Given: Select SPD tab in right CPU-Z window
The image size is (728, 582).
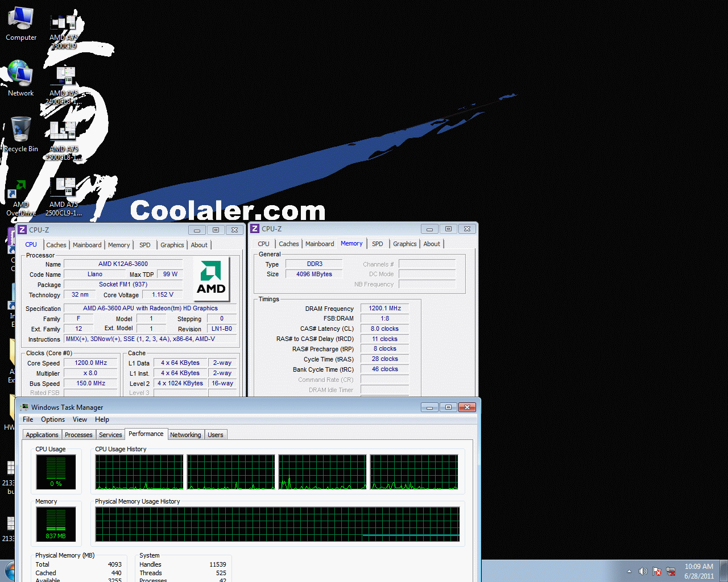Looking at the screenshot, I should (378, 244).
